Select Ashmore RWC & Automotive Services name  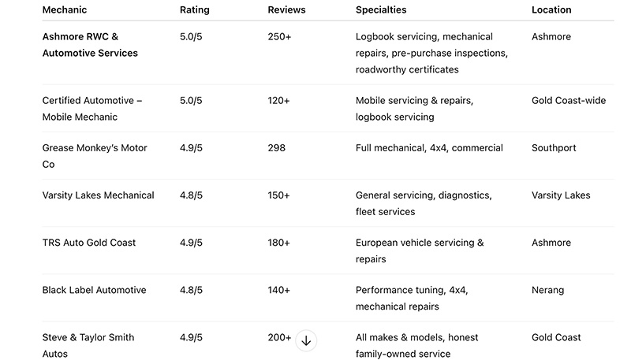click(90, 45)
